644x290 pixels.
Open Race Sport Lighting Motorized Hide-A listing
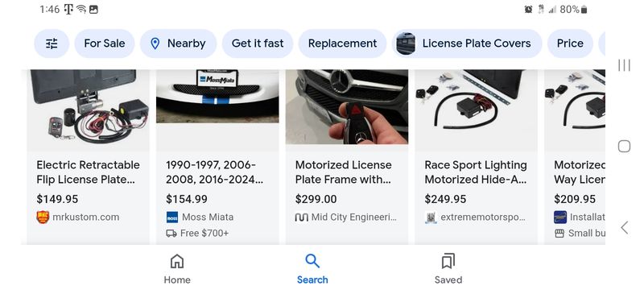pos(476,172)
